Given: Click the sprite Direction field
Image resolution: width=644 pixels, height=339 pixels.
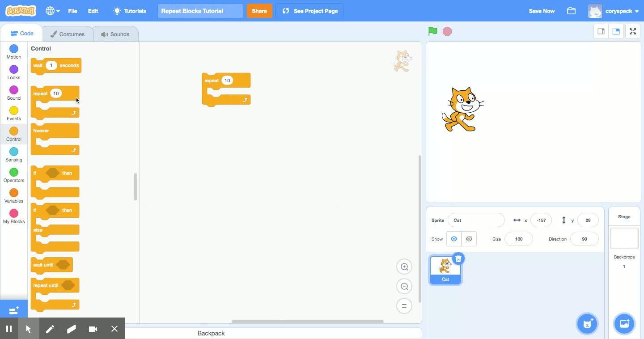Looking at the screenshot, I should tap(585, 239).
